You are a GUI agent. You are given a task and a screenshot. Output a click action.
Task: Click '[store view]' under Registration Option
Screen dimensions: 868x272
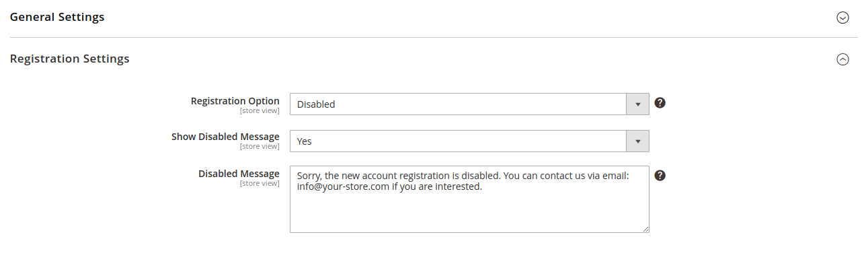260,111
